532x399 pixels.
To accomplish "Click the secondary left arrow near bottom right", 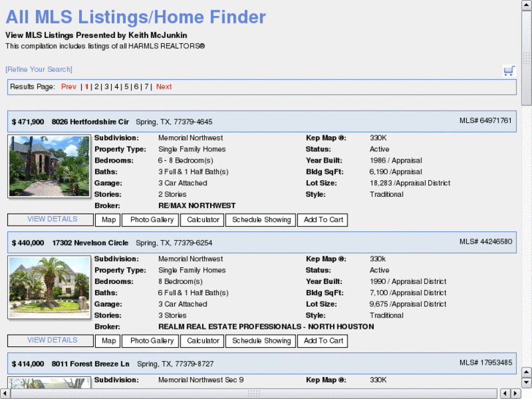I will [x=505, y=394].
